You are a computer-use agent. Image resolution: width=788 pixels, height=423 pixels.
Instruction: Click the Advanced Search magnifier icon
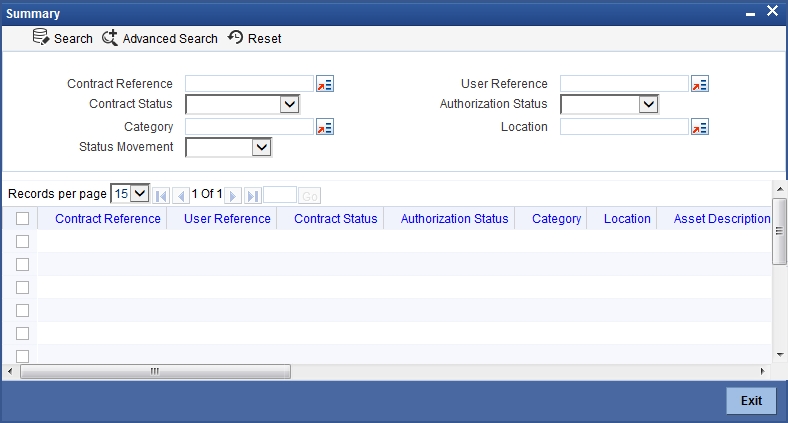point(110,38)
